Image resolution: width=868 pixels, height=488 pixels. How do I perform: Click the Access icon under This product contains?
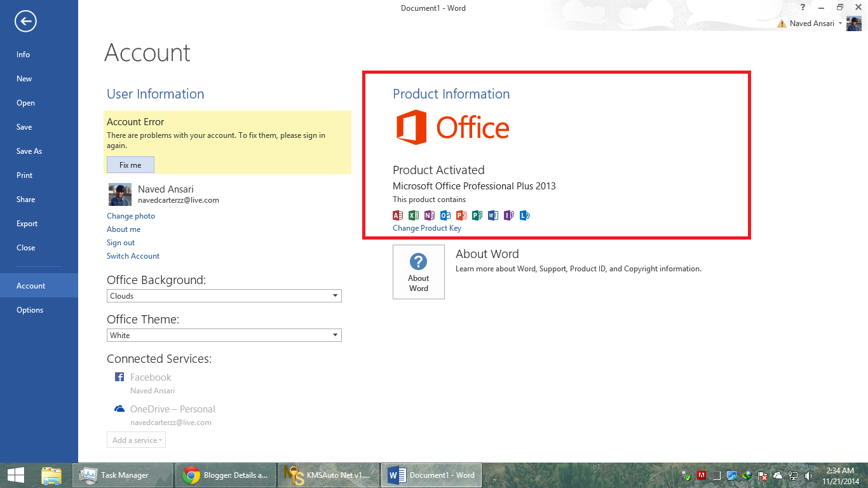[398, 215]
